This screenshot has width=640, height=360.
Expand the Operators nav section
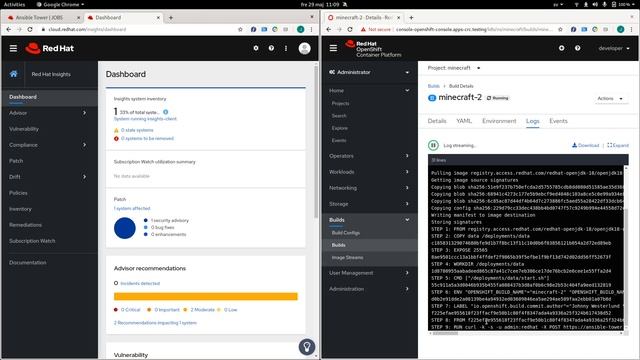(369, 156)
